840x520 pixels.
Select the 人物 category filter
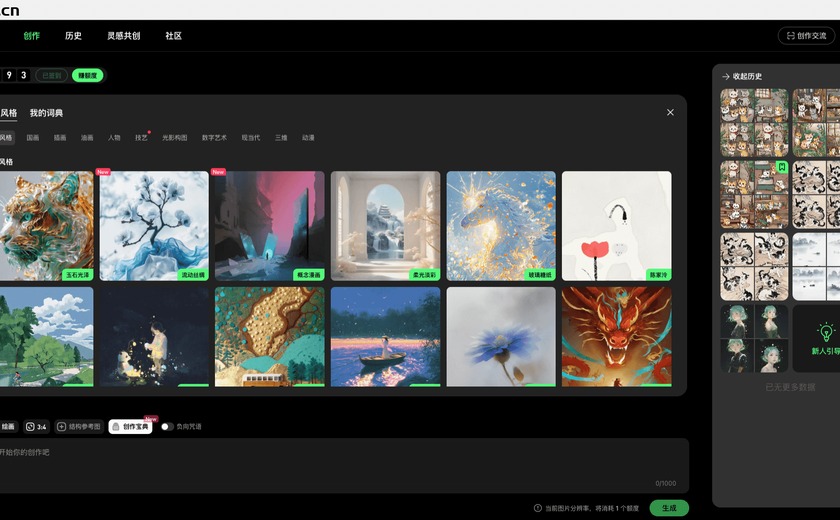[x=114, y=138]
